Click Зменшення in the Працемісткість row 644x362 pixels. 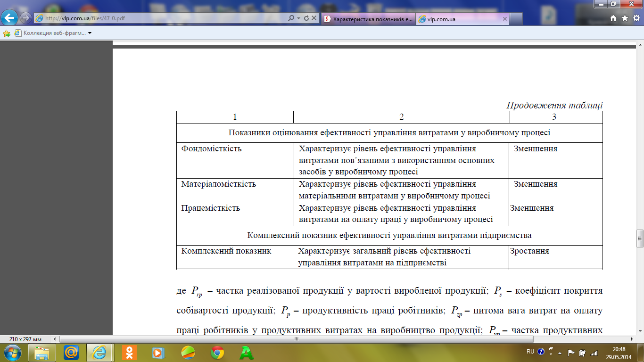click(x=532, y=208)
